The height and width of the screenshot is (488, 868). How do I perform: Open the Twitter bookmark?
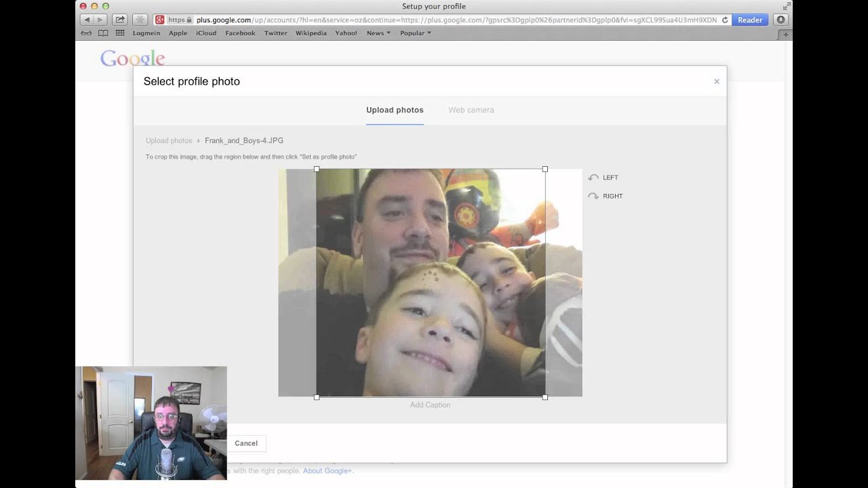point(275,33)
